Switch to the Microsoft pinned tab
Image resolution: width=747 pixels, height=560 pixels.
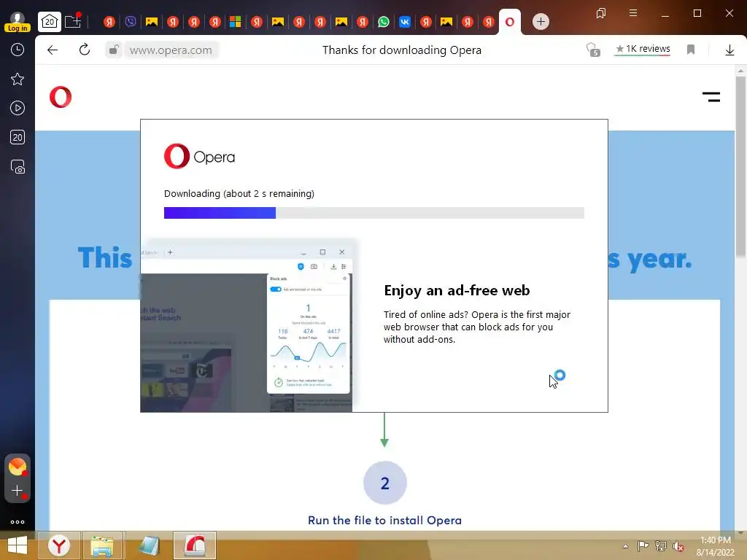tap(236, 21)
